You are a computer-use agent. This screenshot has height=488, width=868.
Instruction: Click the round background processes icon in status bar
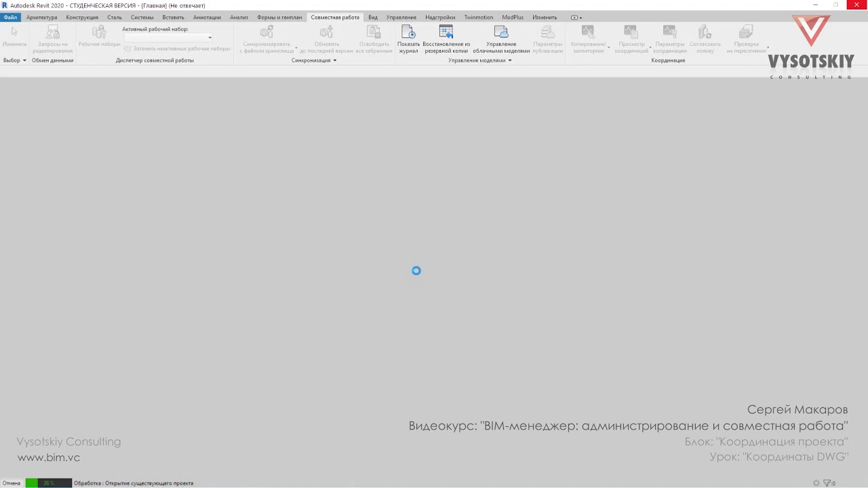(x=816, y=483)
